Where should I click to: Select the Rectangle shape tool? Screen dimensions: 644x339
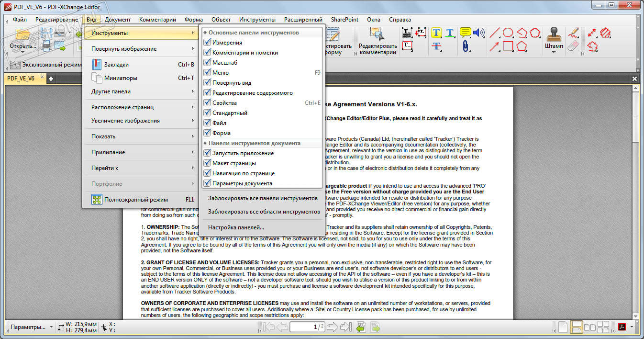click(508, 46)
